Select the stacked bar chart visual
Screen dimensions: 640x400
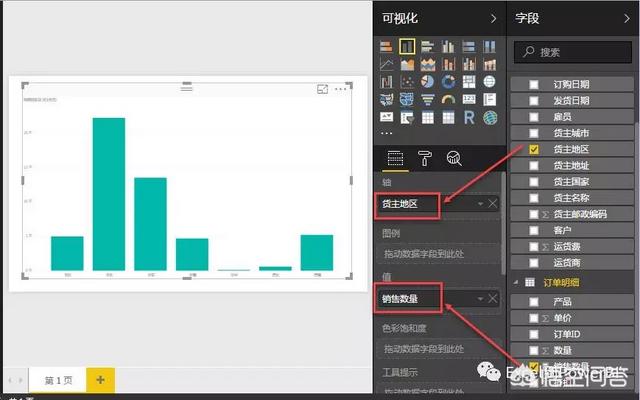(x=386, y=47)
